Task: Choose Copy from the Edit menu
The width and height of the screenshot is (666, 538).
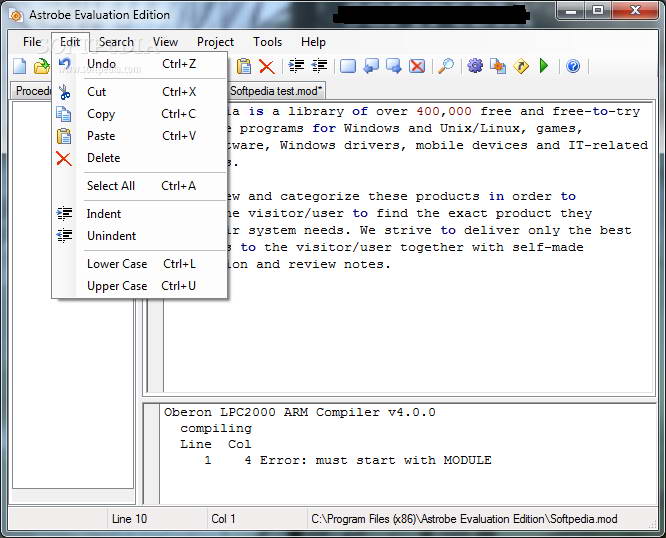Action: click(140, 114)
